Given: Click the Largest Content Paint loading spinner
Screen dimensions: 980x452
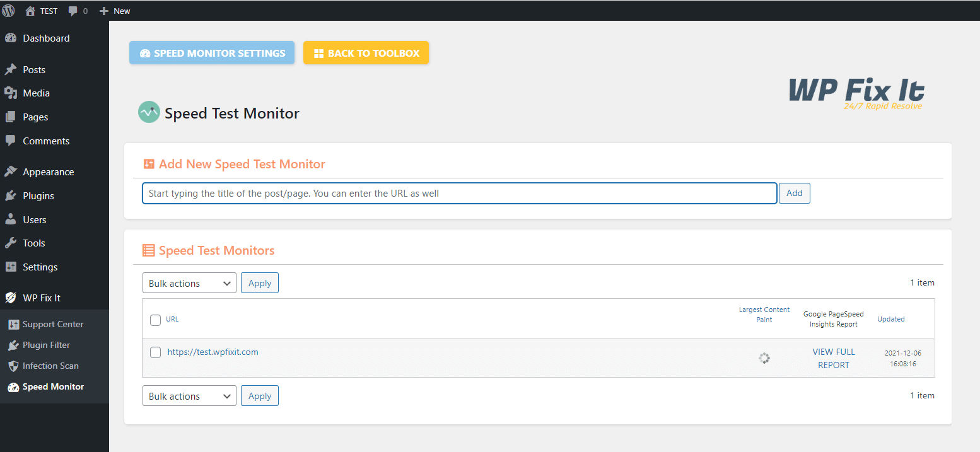Looking at the screenshot, I should 764,358.
